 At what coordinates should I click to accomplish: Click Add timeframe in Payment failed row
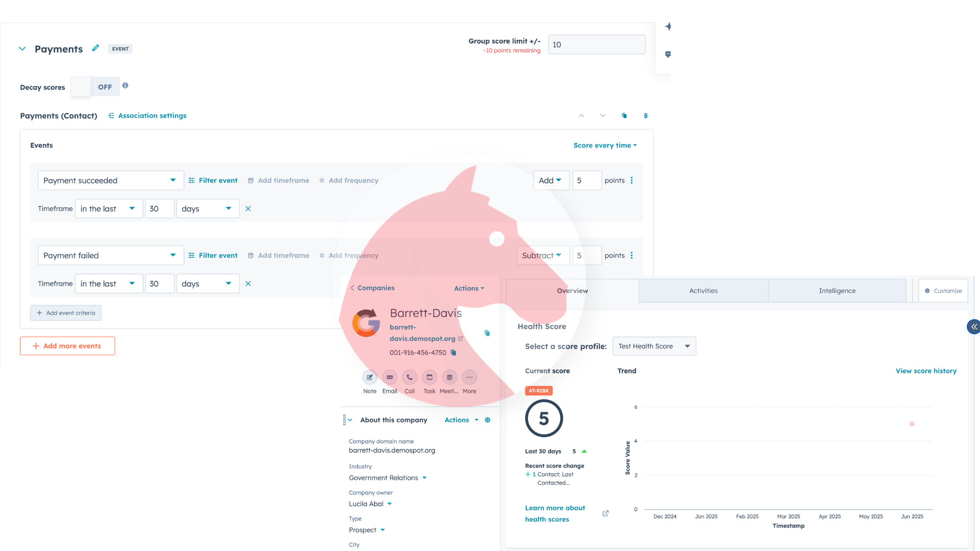[278, 255]
